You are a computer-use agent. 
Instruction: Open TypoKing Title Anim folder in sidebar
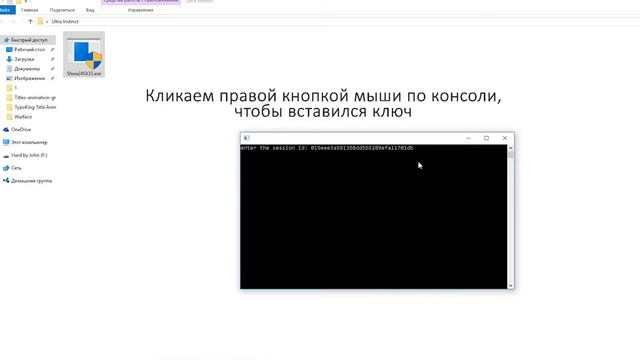pos(35,107)
